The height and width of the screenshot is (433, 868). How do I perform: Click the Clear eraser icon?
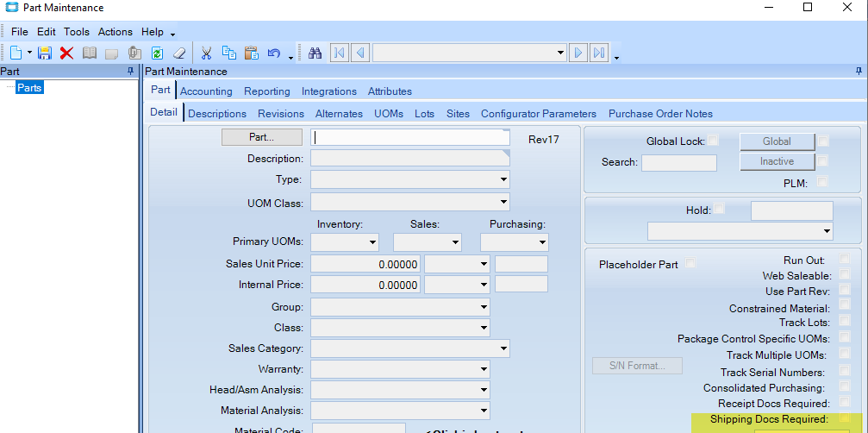tap(179, 53)
